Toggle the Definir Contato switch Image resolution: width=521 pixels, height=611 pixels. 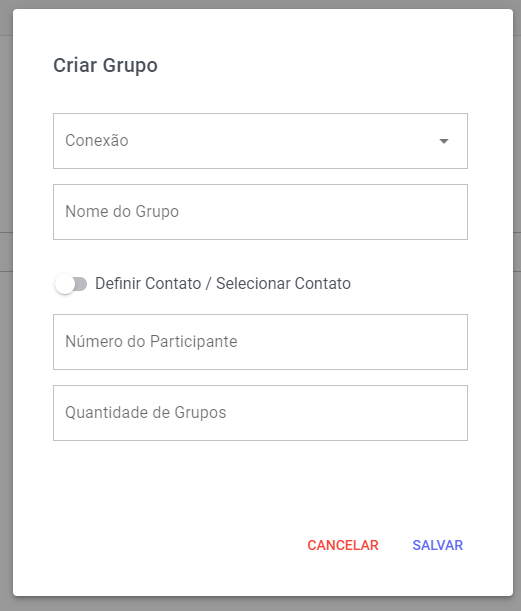71,284
